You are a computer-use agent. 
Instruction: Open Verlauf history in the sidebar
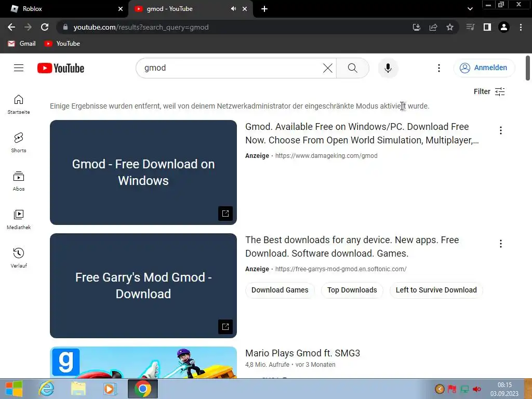tap(19, 258)
